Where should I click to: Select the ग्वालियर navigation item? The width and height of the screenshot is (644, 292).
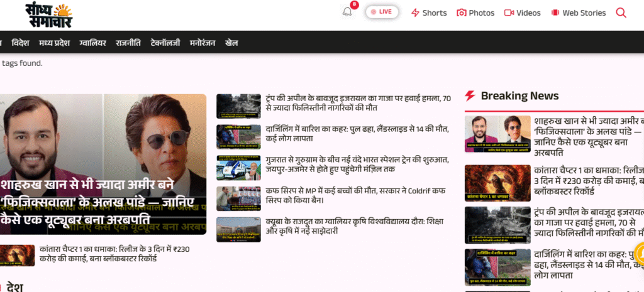(92, 43)
